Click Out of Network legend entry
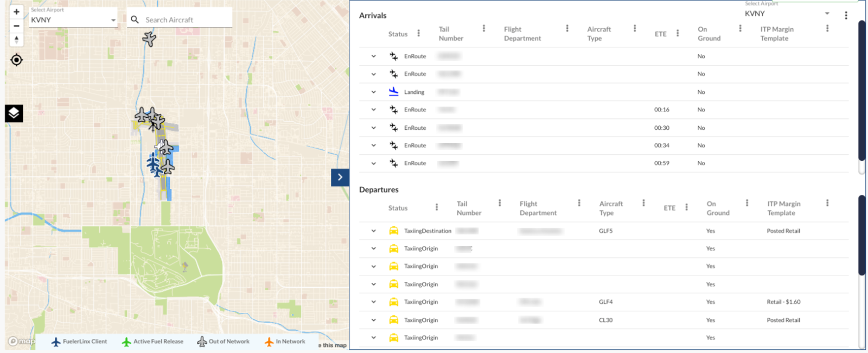Viewport: 868px width, 353px height. point(223,342)
